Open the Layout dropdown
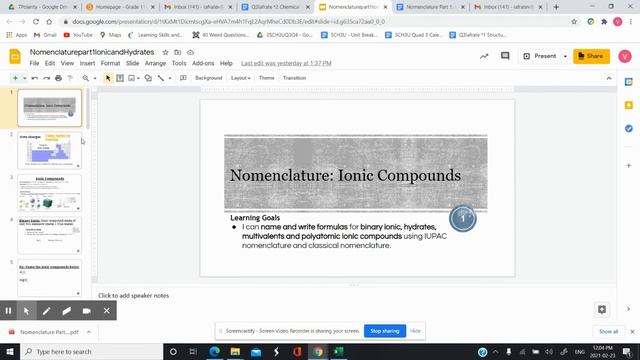Image resolution: width=640 pixels, height=360 pixels. pyautogui.click(x=240, y=78)
